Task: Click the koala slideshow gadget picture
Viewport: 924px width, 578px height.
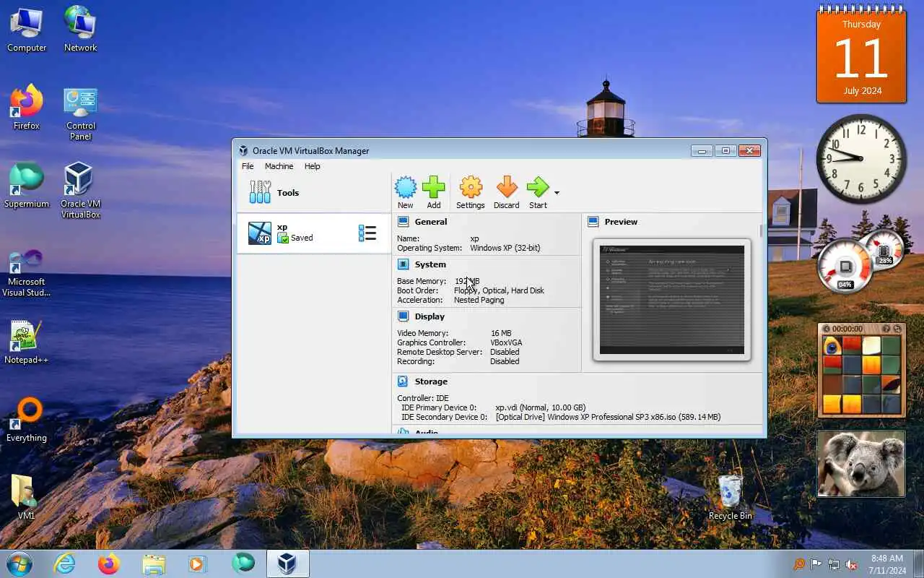Action: pyautogui.click(x=861, y=464)
